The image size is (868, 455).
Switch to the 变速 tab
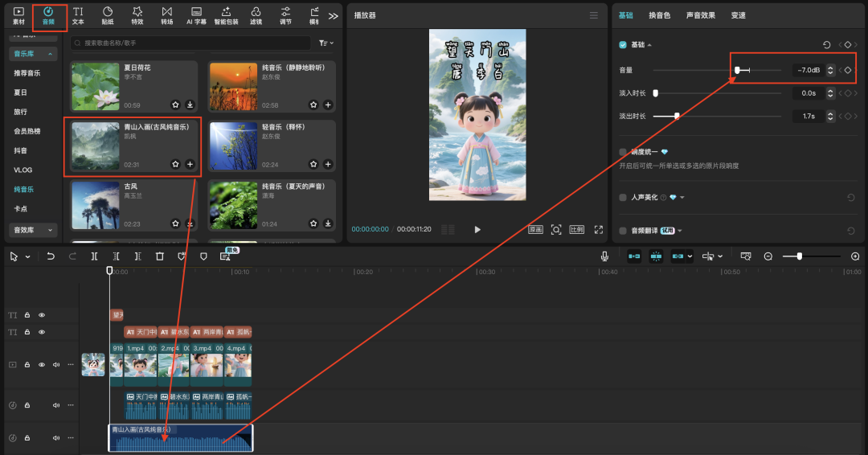(x=738, y=15)
